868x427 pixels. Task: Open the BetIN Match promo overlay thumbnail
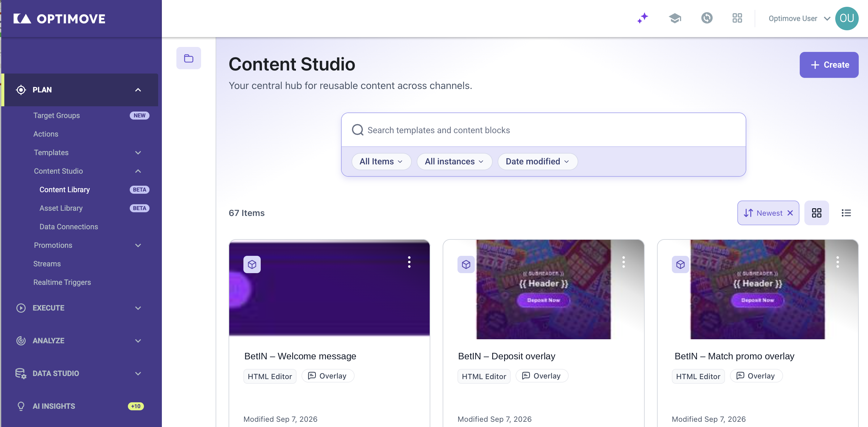[x=757, y=289]
